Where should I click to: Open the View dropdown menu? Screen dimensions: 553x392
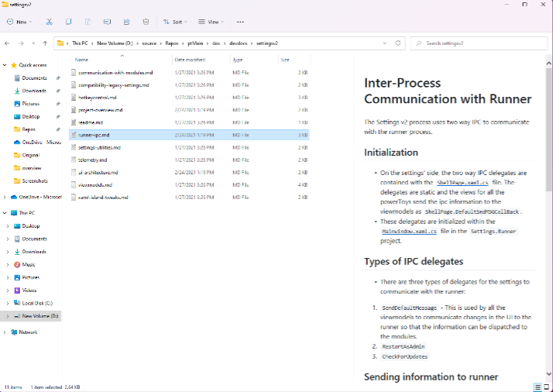pyautogui.click(x=211, y=22)
